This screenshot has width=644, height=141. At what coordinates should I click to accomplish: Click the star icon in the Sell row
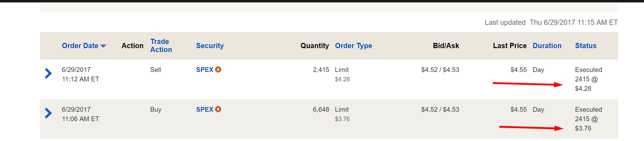tap(218, 70)
